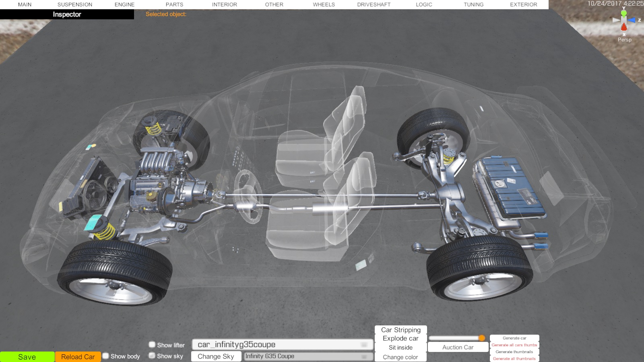Toggle the Show body checkbox
The width and height of the screenshot is (644, 362).
pyautogui.click(x=106, y=356)
